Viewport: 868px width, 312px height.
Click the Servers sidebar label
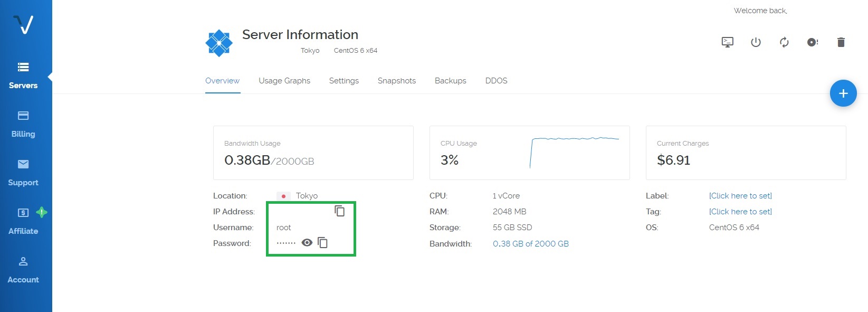tap(23, 86)
